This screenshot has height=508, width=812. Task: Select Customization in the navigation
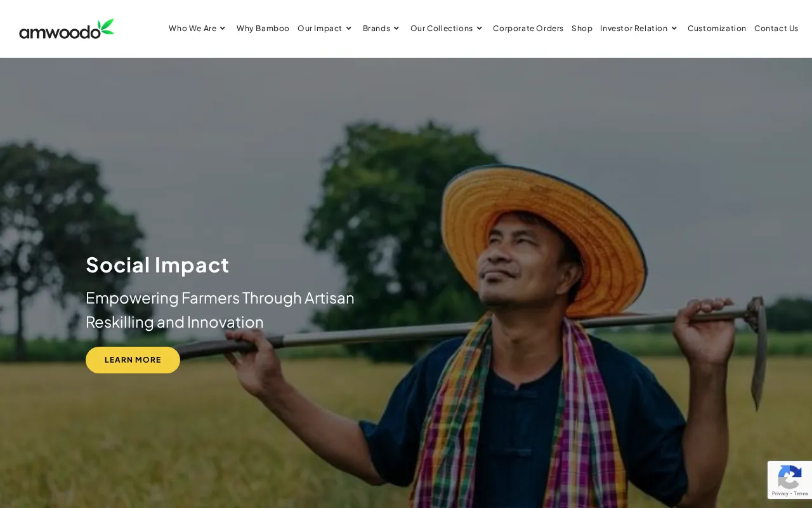coord(717,29)
